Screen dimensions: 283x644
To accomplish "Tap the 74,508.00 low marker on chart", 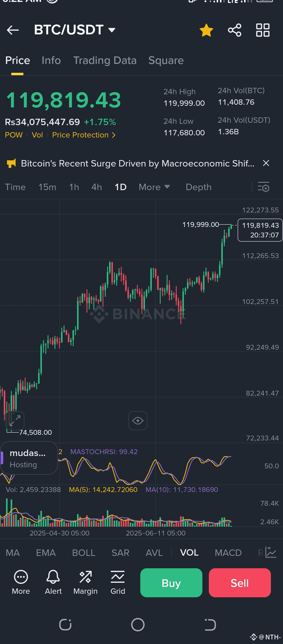I will (35, 432).
